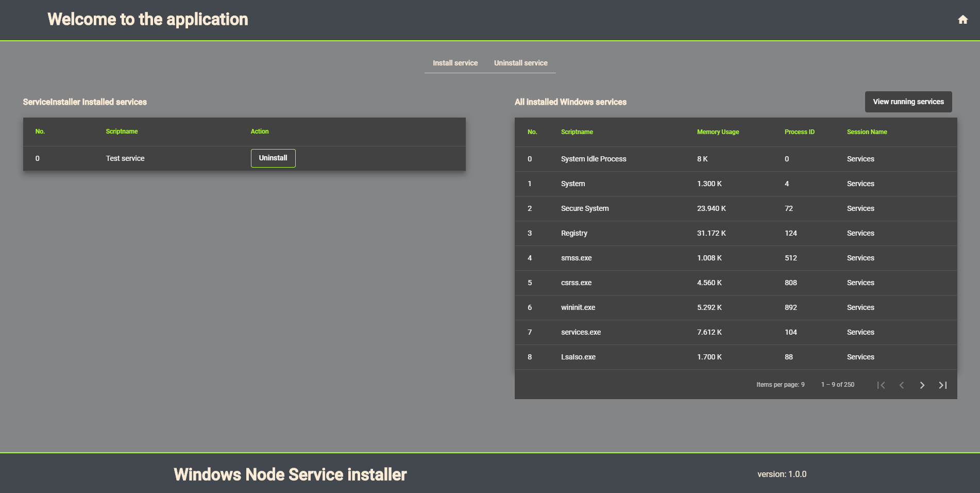This screenshot has height=493, width=980.
Task: Jump to first page of services
Action: (x=881, y=385)
